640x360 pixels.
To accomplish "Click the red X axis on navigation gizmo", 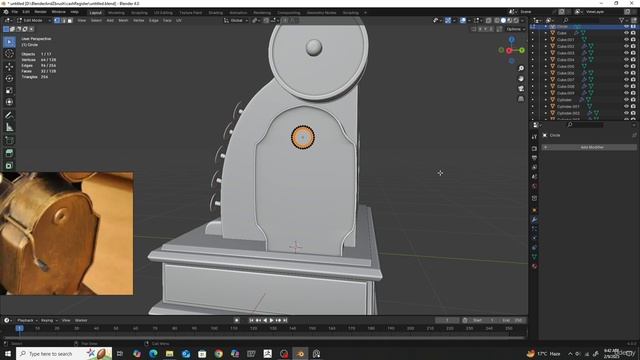I will pyautogui.click(x=509, y=50).
